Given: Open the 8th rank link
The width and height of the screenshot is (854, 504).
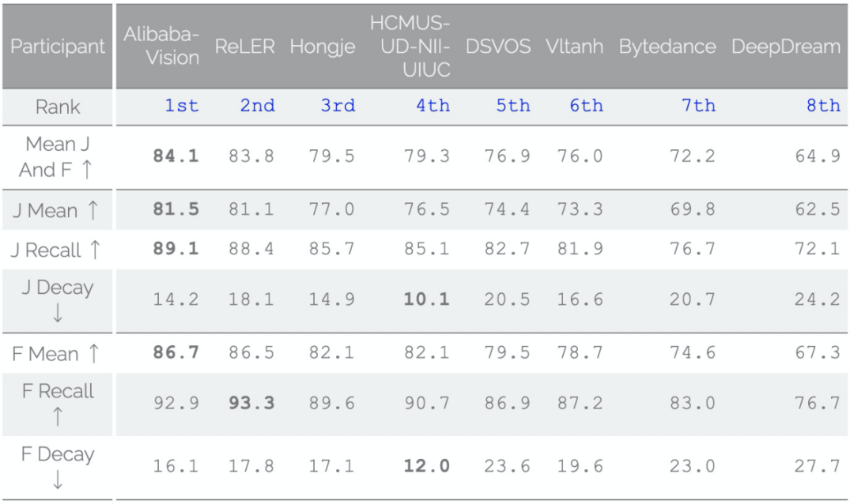Looking at the screenshot, I should (823, 106).
